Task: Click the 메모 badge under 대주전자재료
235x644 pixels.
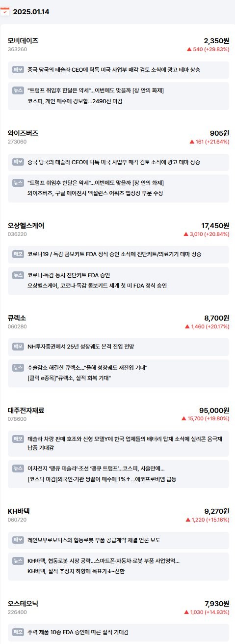Action: tap(18, 439)
